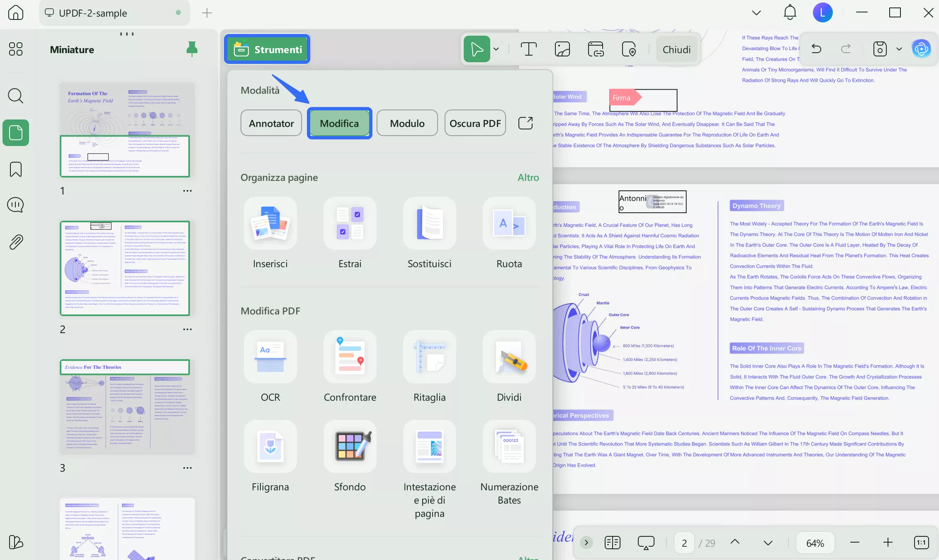The image size is (939, 560).
Task: Expand the selection tool dropdown arrow
Action: [496, 49]
